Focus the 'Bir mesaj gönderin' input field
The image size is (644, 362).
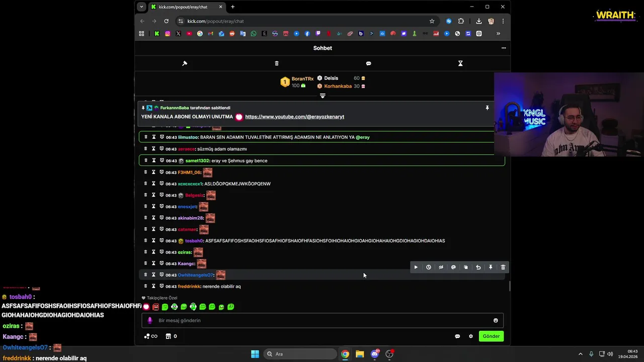[323, 320]
